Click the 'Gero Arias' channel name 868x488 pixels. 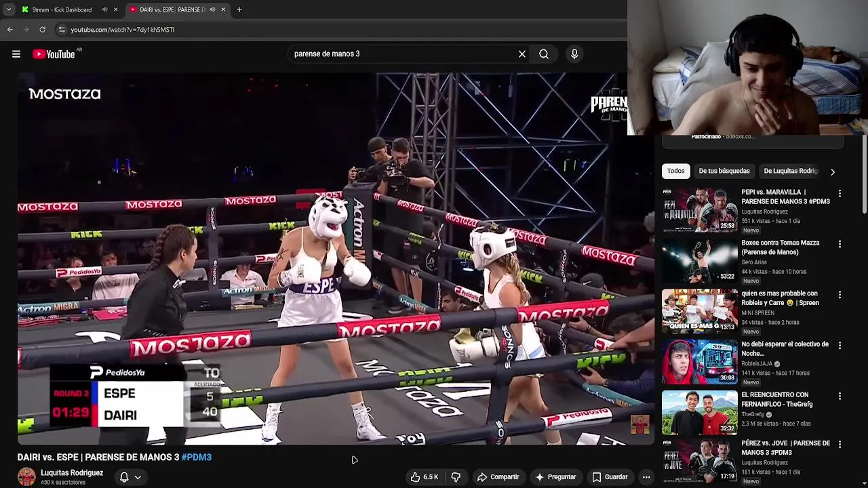tap(754, 262)
